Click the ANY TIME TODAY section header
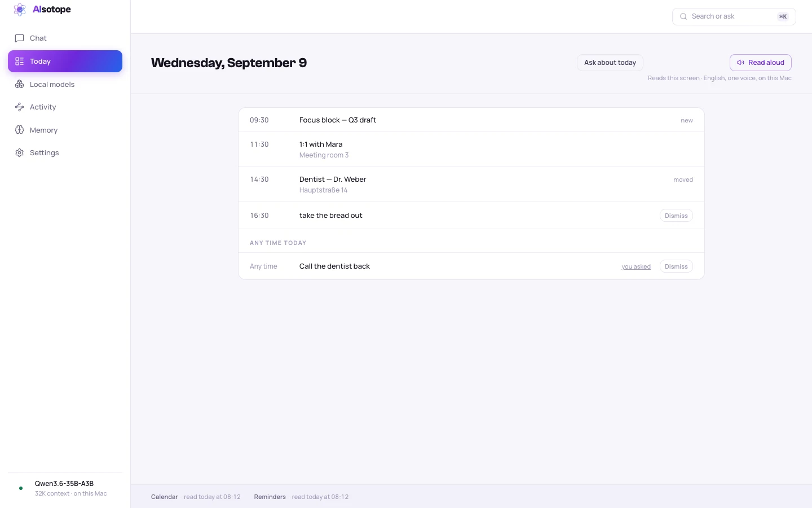This screenshot has height=508, width=812. tap(278, 243)
